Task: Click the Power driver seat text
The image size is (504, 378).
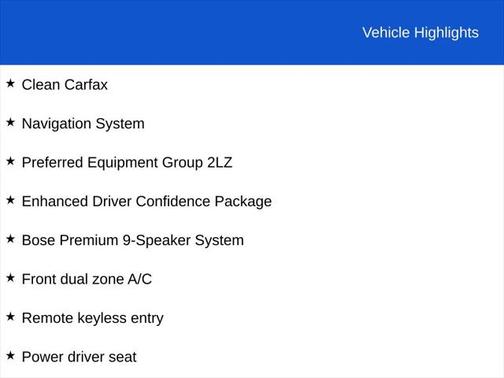Action: tap(79, 357)
